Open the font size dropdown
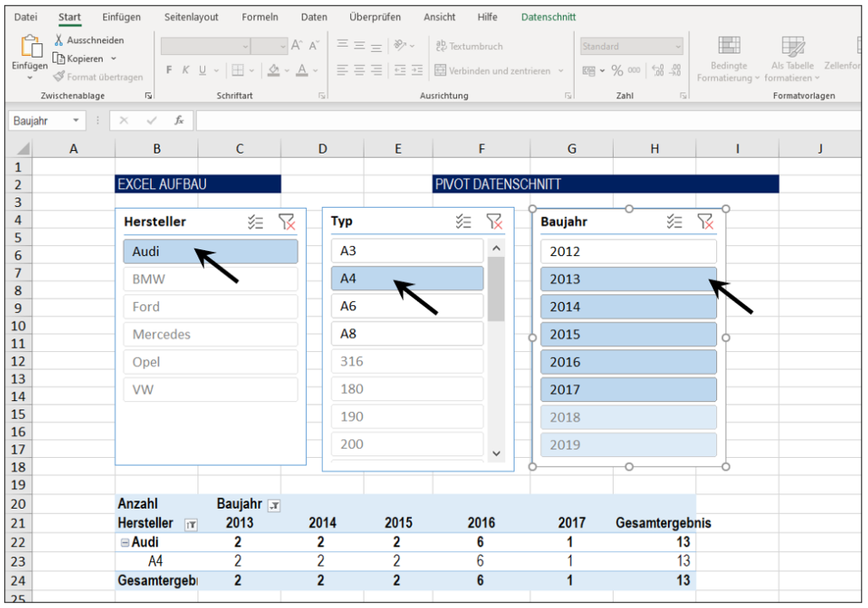This screenshot has width=868, height=608. tap(283, 46)
